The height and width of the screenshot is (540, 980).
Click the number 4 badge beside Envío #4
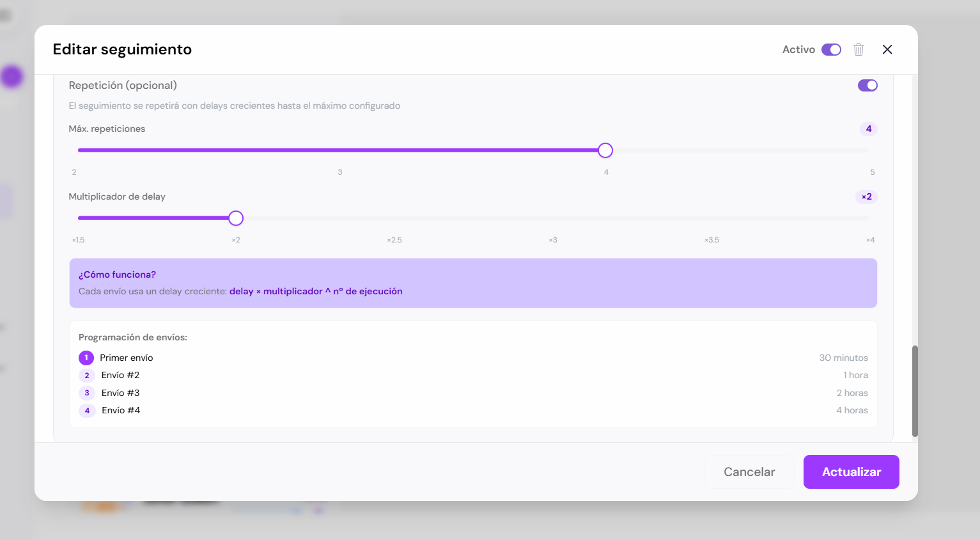pyautogui.click(x=87, y=411)
